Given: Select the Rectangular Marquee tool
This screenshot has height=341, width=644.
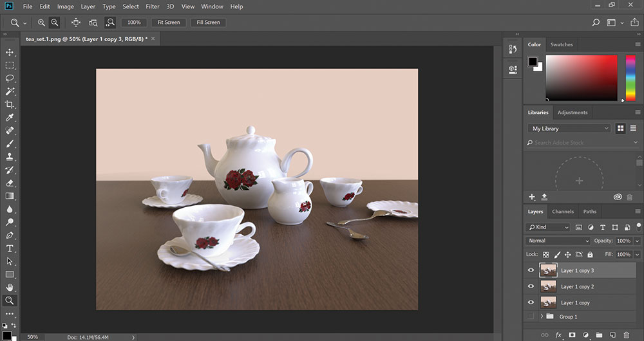Looking at the screenshot, I should coord(10,66).
